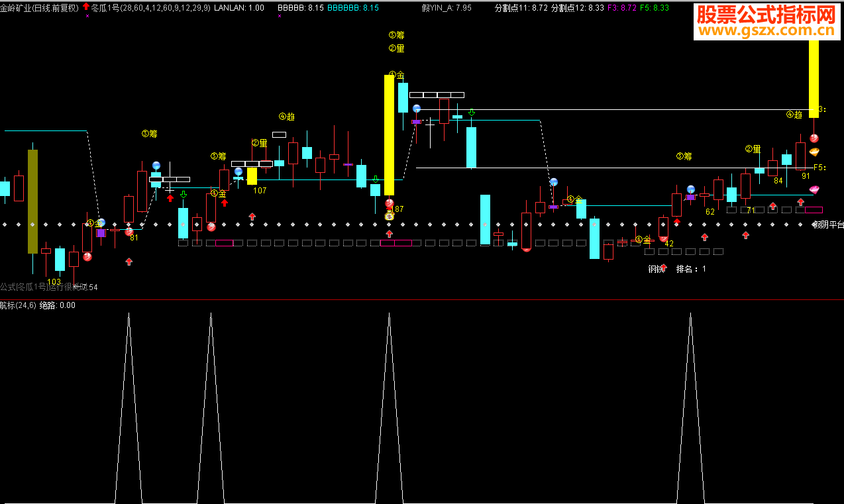
Task: Click the cyan BBBBBB: 8.15 reading
Action: [353, 7]
